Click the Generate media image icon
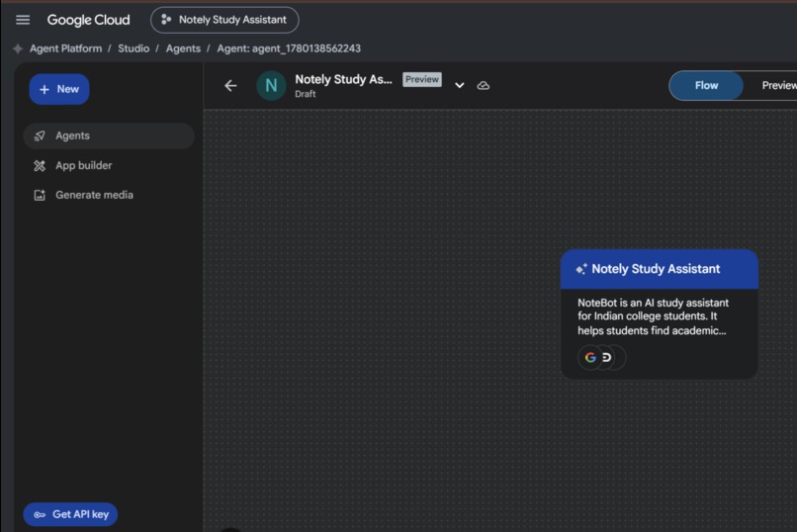Image resolution: width=797 pixels, height=532 pixels. click(40, 195)
